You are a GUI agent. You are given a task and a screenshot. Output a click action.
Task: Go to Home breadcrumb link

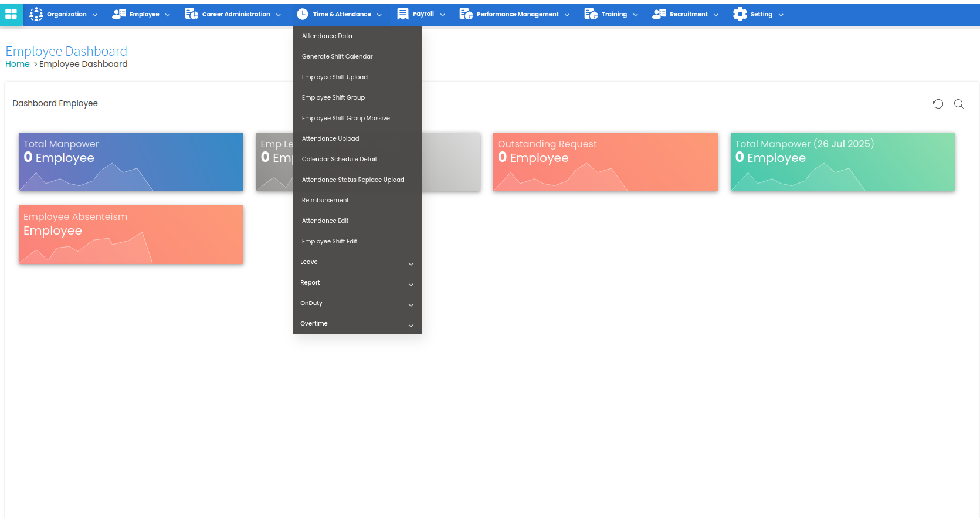(x=18, y=65)
